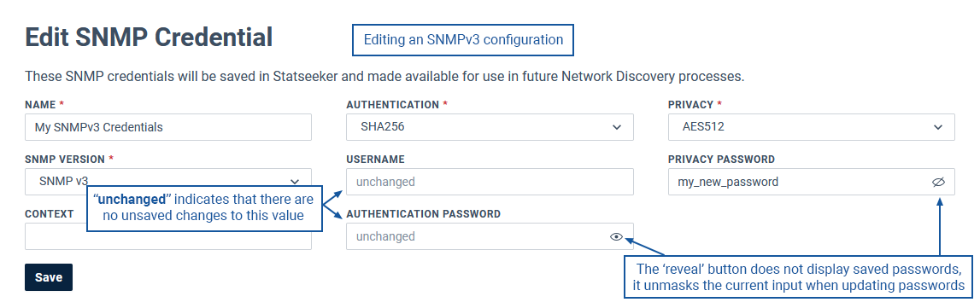980x308 pixels.
Task: Open the Authentication SHA256 dropdown
Action: [490, 127]
